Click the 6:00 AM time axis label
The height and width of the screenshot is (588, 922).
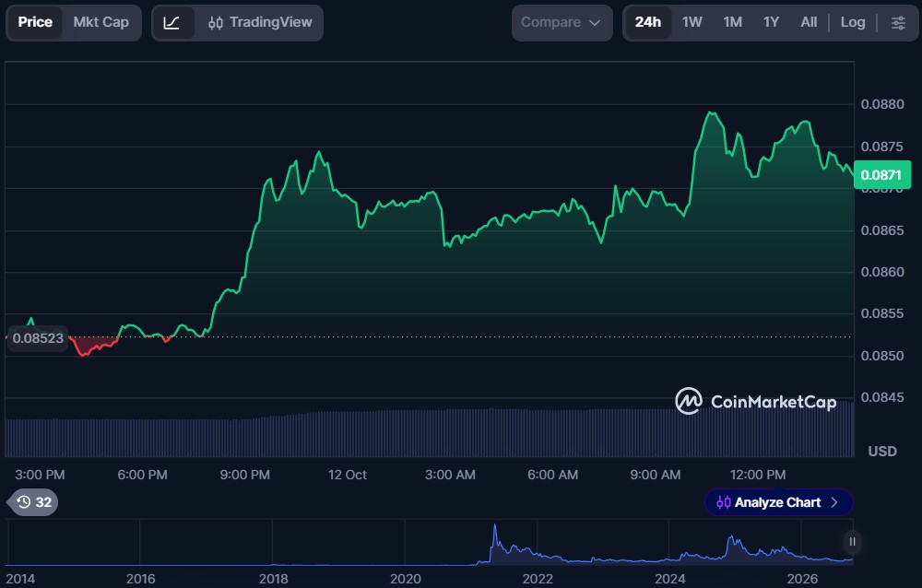(552, 475)
